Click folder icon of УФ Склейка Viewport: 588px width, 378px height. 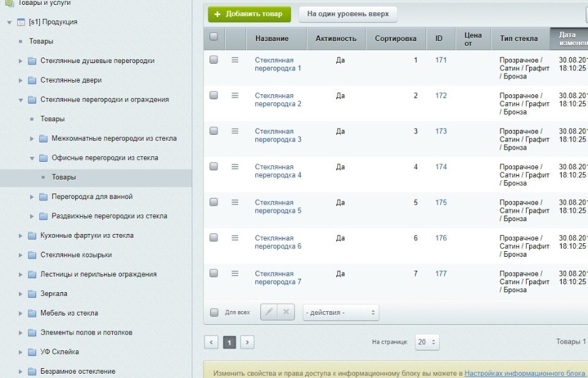(32, 352)
